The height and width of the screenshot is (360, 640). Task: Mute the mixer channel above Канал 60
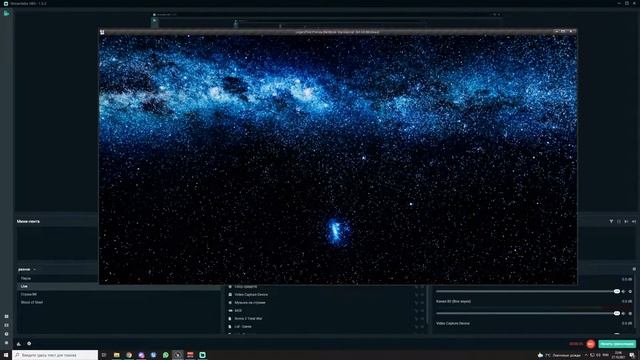pos(623,291)
